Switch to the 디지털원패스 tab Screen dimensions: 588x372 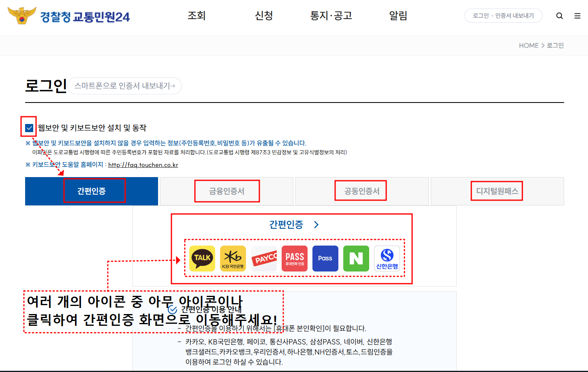(497, 191)
